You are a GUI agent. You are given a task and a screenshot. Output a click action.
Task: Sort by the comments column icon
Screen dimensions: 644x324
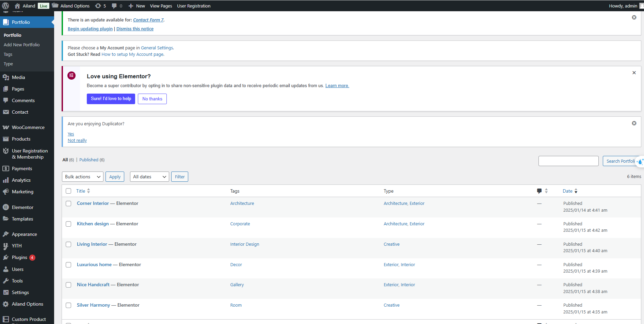click(x=542, y=191)
